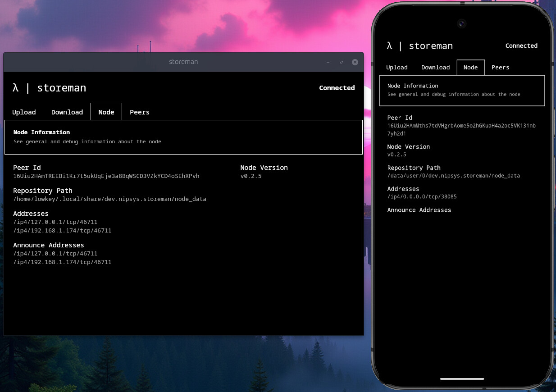Minimize the storeman desktop window
Image resolution: width=556 pixels, height=392 pixels.
[x=328, y=62]
